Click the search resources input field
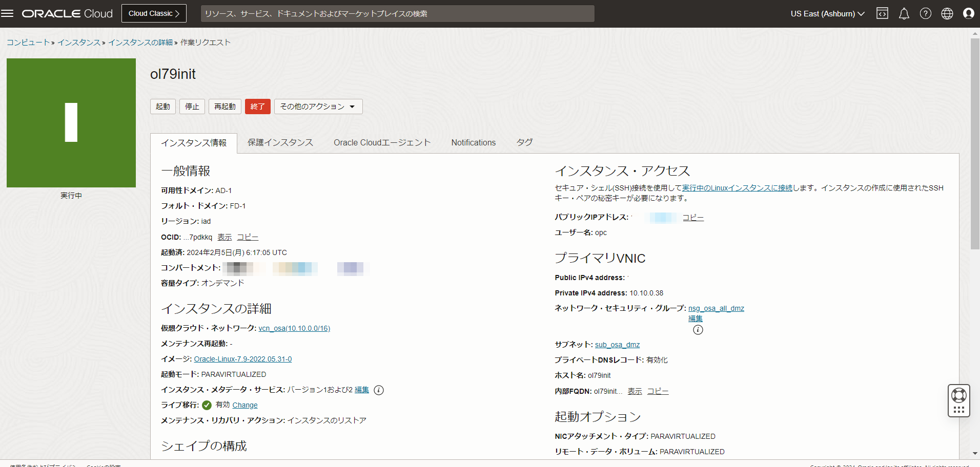980x467 pixels. coord(398,14)
